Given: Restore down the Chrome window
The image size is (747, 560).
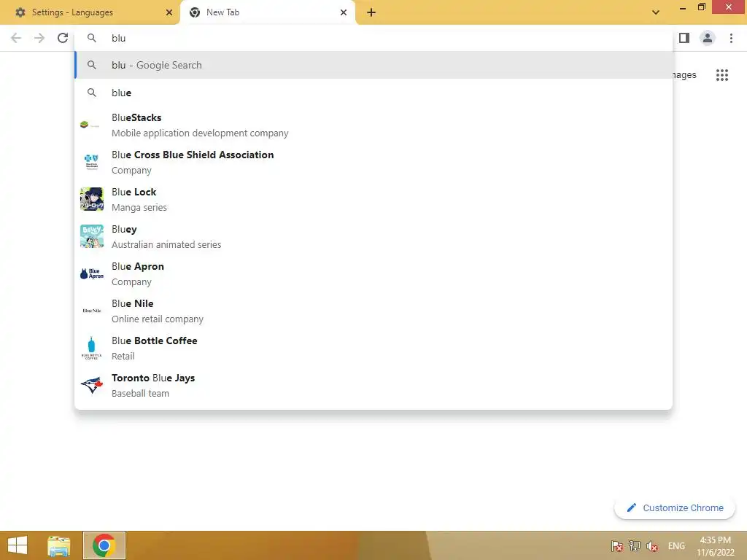Looking at the screenshot, I should [702, 7].
